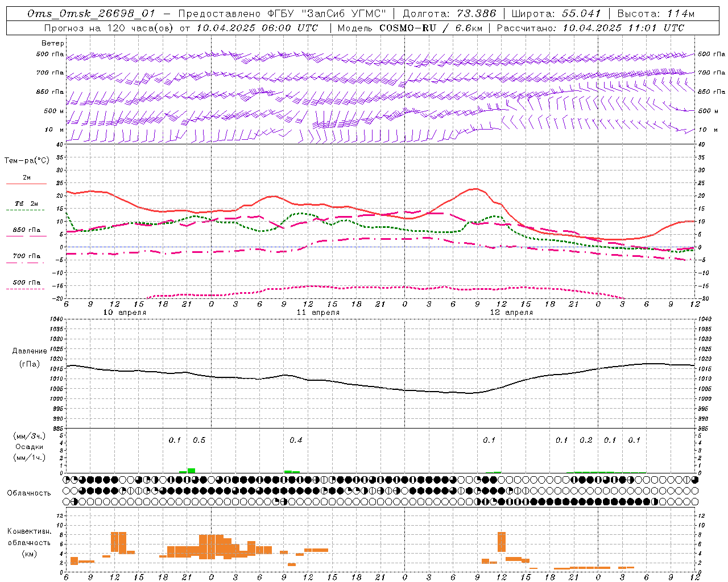Screen dimensions: 728x582
Task: Click the 0.5 precipitation value
Action: tap(199, 440)
